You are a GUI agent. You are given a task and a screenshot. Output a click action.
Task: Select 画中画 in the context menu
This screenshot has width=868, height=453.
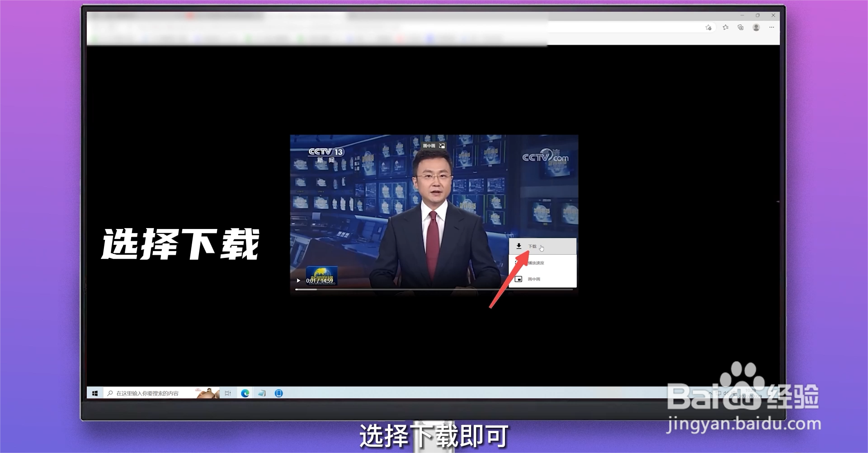click(534, 279)
